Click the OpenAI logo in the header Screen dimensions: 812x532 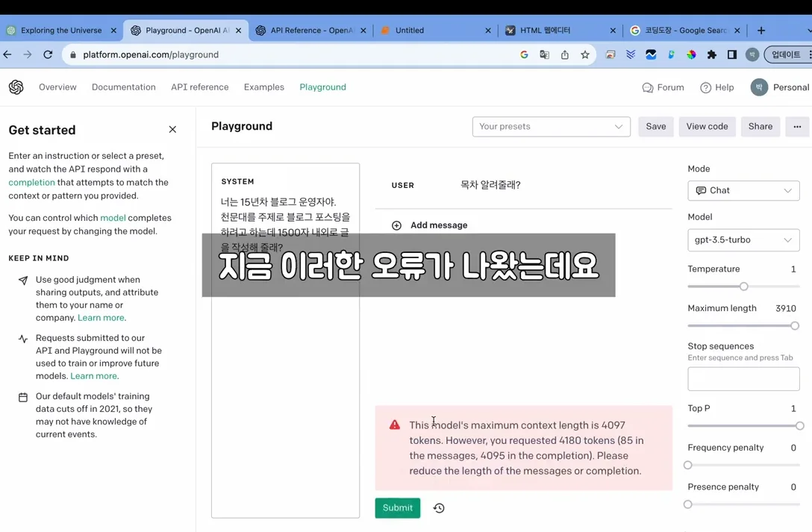coord(16,87)
